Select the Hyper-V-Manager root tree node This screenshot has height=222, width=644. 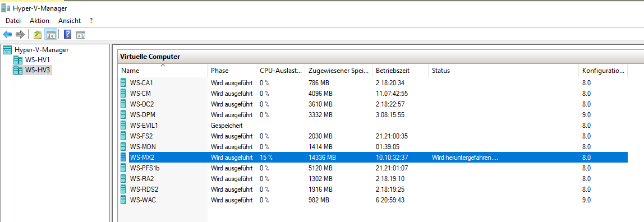click(x=42, y=50)
